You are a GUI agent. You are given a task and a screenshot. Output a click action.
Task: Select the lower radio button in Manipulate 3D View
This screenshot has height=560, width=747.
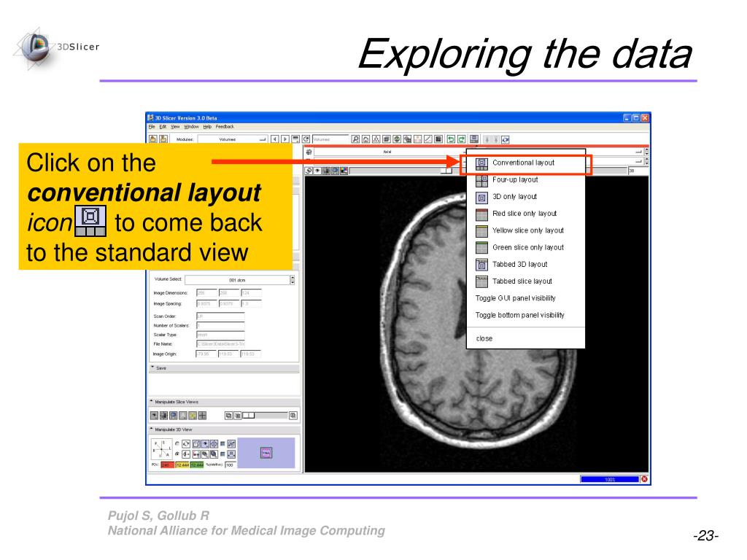tap(177, 454)
